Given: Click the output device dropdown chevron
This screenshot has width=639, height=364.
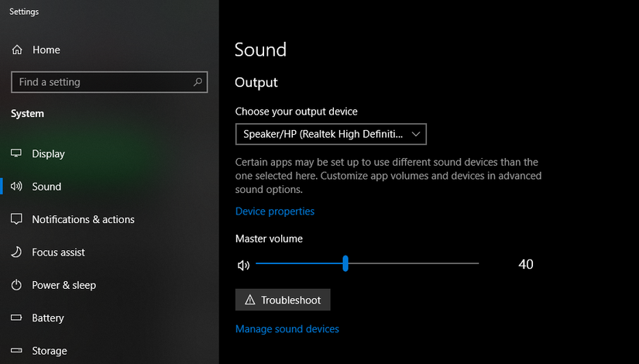Looking at the screenshot, I should click(416, 134).
